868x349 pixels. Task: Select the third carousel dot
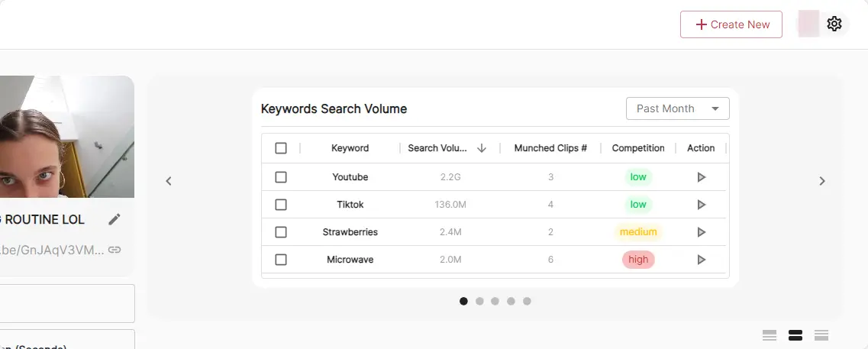[x=495, y=301]
